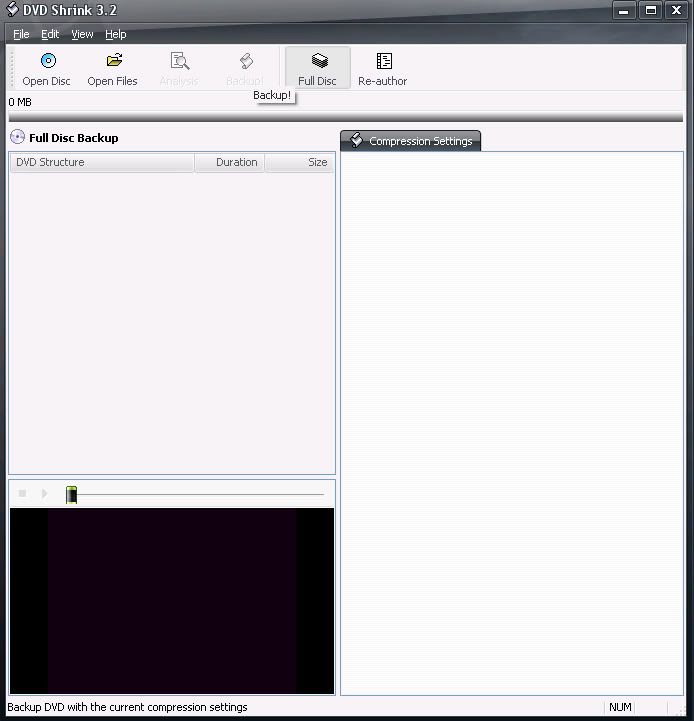The height and width of the screenshot is (721, 694).
Task: Click the 'NUM' status bar indicator
Action: (x=620, y=707)
